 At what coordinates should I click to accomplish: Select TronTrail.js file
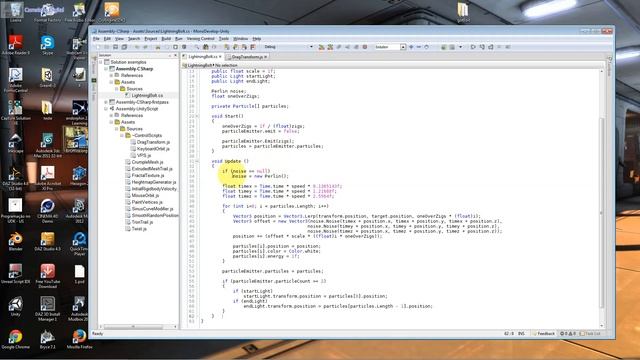(x=142, y=222)
